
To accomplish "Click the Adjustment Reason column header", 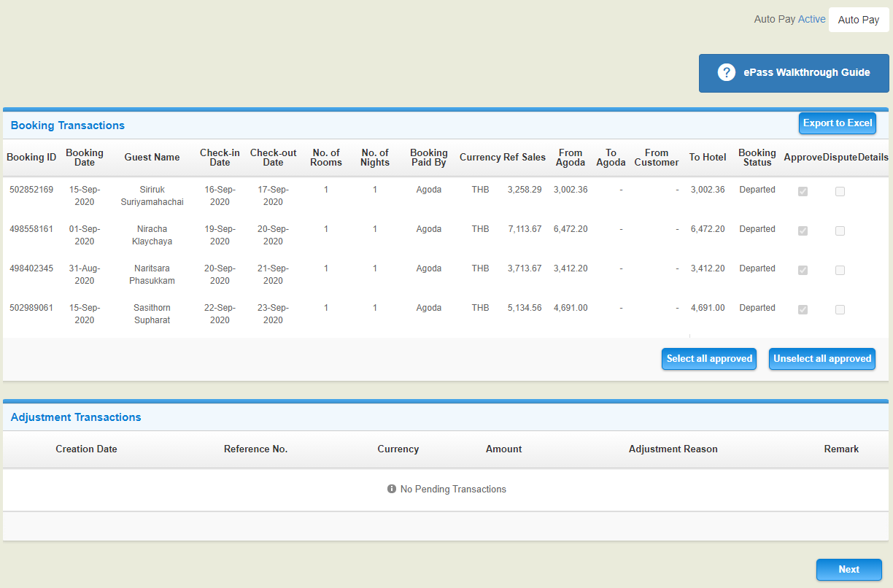I will [673, 449].
